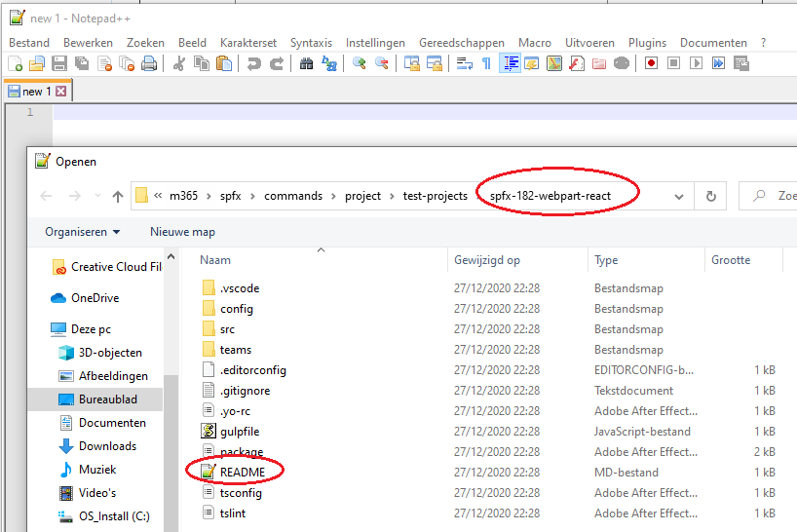The image size is (797, 532).
Task: Open the Organiseren dropdown
Action: coord(83,232)
